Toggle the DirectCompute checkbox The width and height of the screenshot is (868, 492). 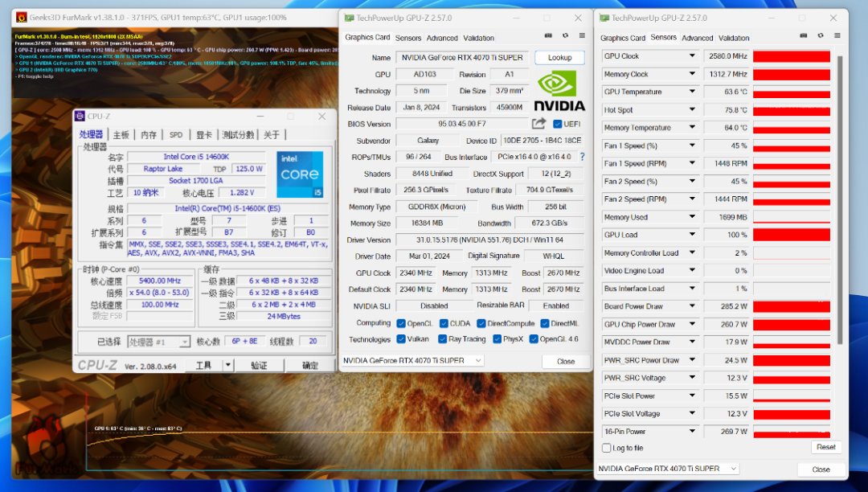(x=481, y=323)
